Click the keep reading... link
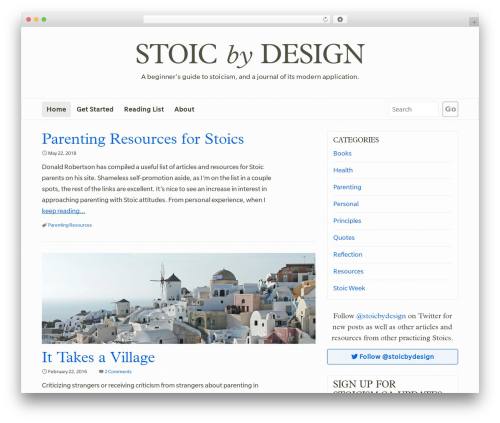The width and height of the screenshot is (500, 423). point(63,211)
